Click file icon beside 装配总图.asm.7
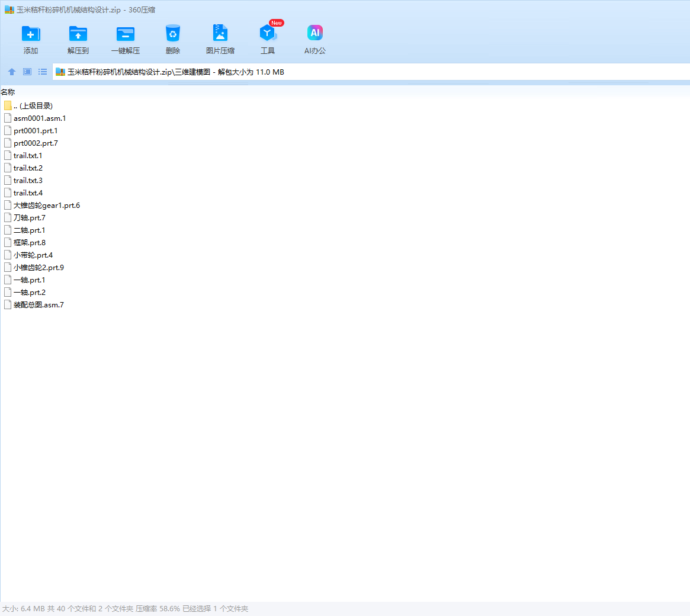 coord(8,304)
